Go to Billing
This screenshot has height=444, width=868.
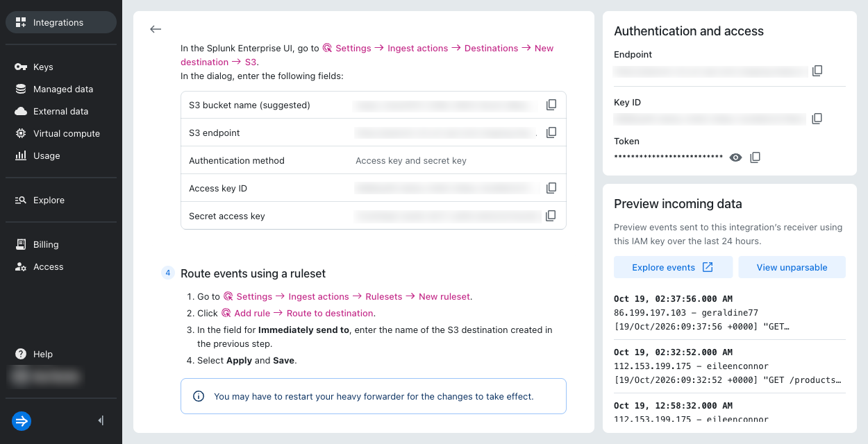tap(61, 244)
